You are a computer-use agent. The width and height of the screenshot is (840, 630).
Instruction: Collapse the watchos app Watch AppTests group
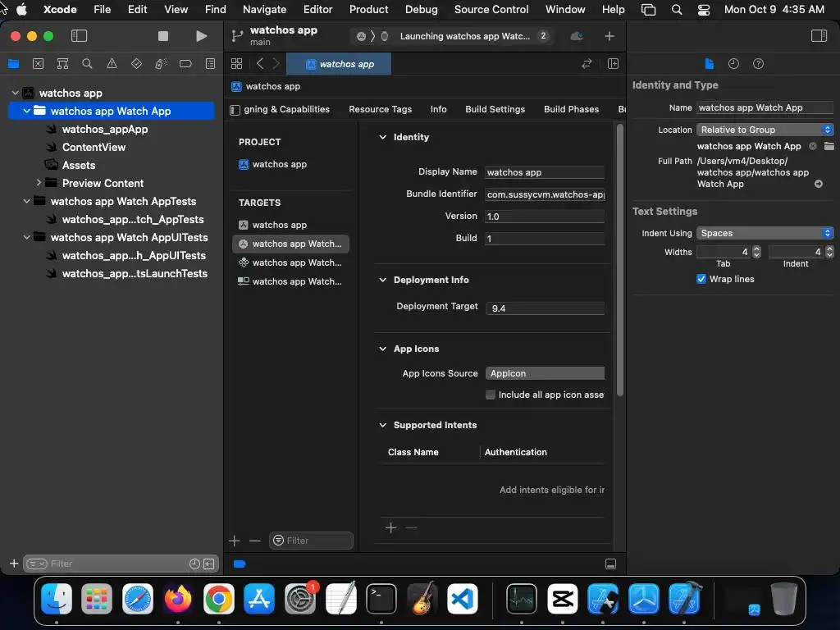click(x=26, y=201)
